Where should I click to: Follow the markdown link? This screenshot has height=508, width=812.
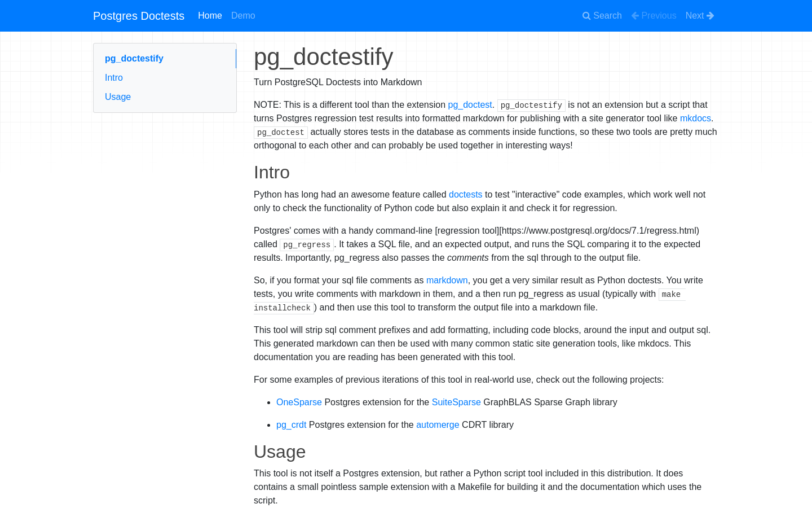pos(447,281)
